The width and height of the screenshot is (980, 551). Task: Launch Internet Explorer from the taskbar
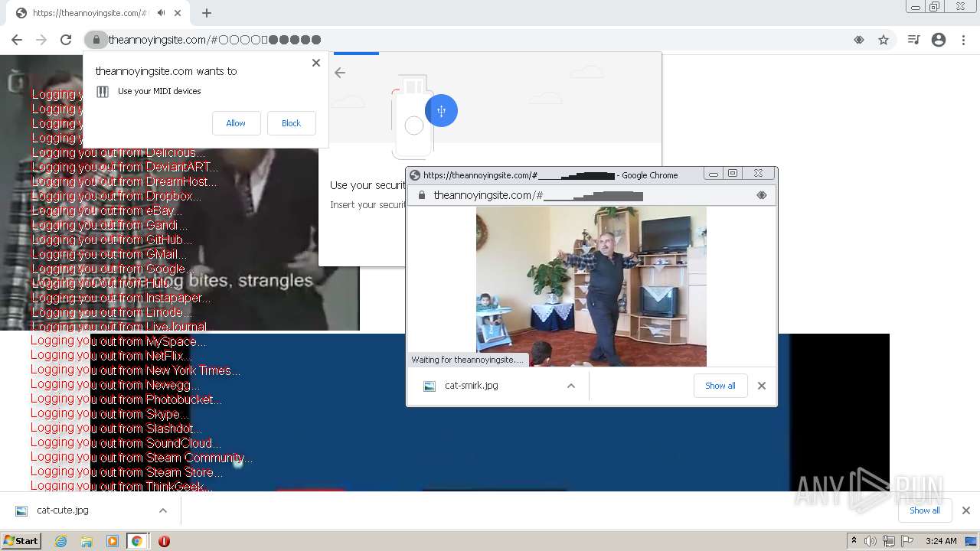pos(61,541)
